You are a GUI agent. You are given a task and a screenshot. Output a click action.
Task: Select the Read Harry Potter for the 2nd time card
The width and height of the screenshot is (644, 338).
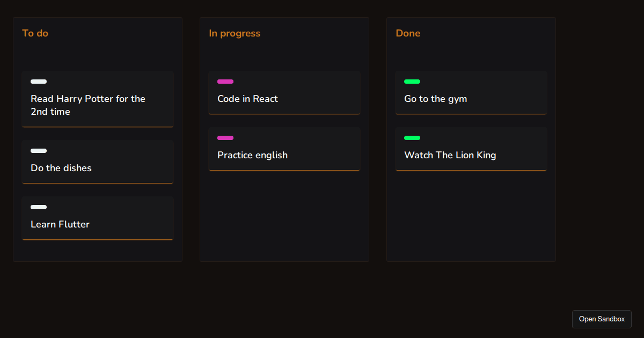(x=98, y=99)
